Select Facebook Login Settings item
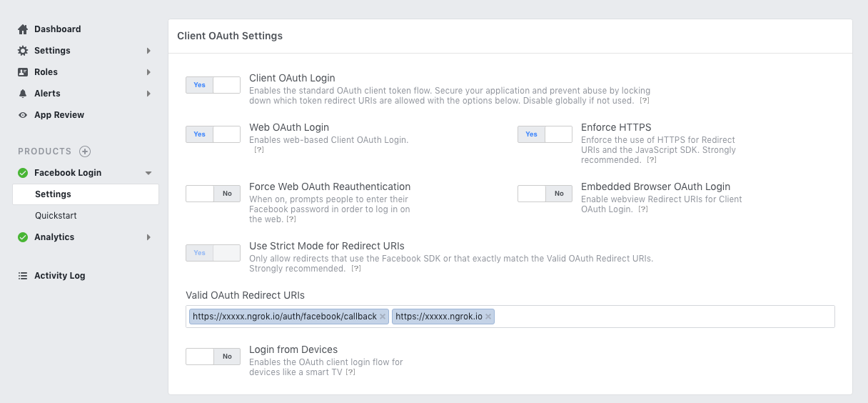Screen dimensions: 868x403 tap(86, 194)
